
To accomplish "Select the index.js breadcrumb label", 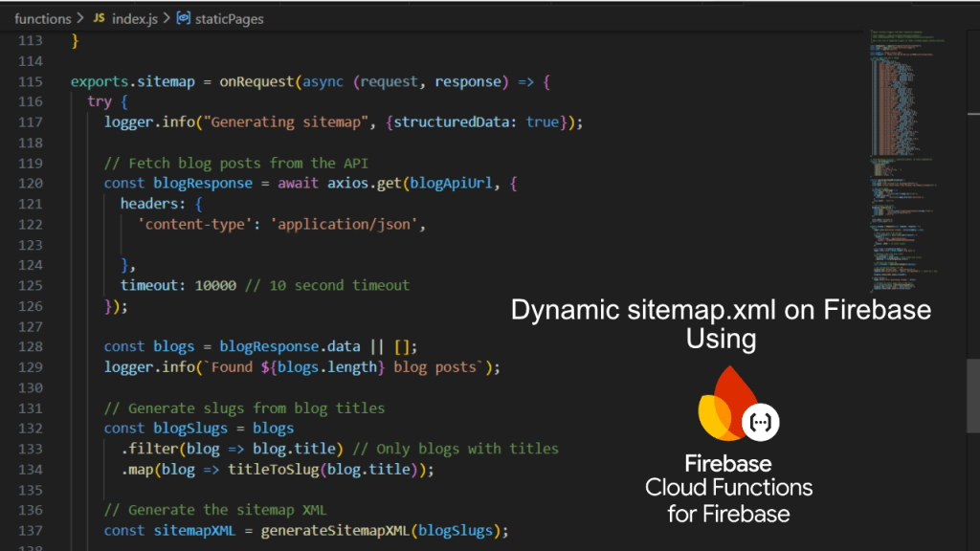I will tap(136, 17).
